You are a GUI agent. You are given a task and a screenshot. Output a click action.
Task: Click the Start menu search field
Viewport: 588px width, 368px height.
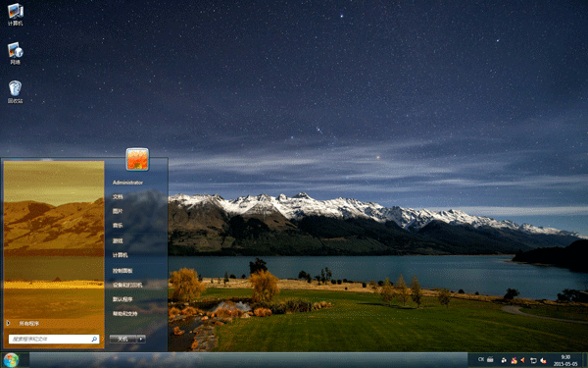click(54, 340)
